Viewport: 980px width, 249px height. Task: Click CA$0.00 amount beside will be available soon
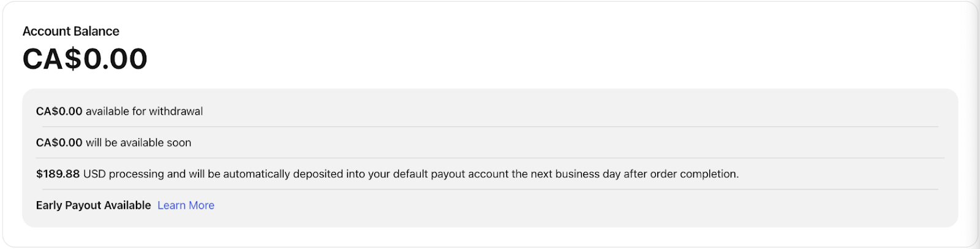[59, 143]
